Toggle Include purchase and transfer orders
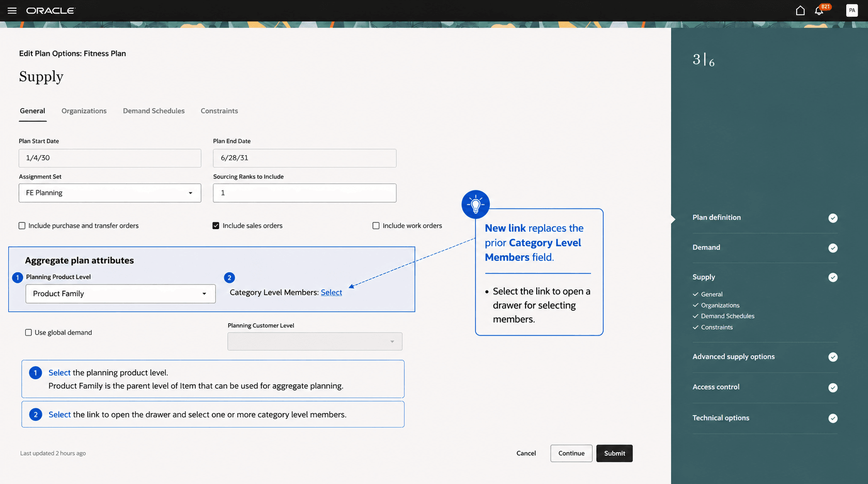The height and width of the screenshot is (484, 868). tap(22, 225)
